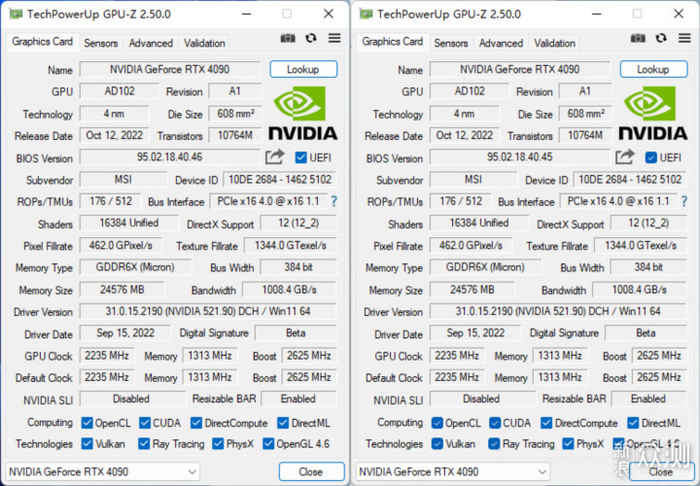Click Driver Version field in right window

558,311
